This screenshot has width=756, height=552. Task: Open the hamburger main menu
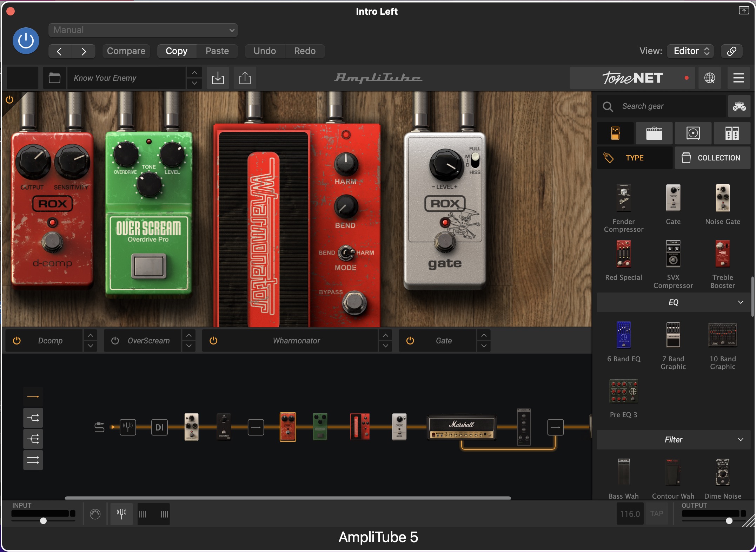click(738, 78)
